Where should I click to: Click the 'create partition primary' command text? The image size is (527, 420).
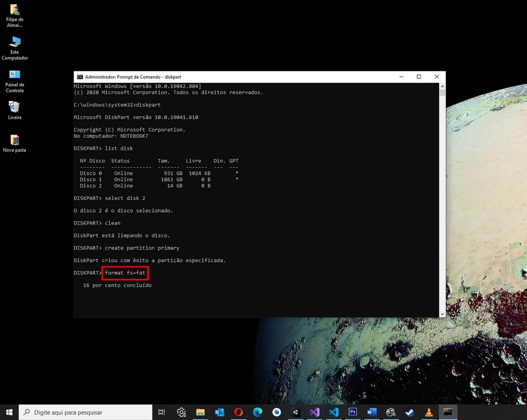tap(142, 248)
